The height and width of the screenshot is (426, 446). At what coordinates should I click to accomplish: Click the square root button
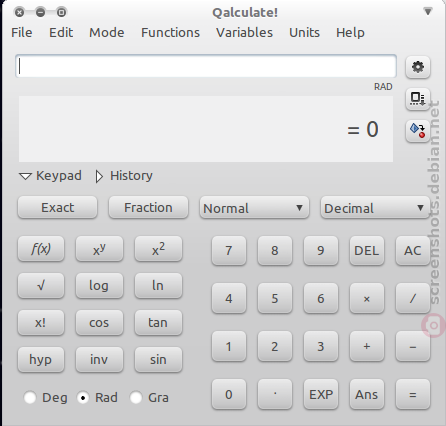41,286
